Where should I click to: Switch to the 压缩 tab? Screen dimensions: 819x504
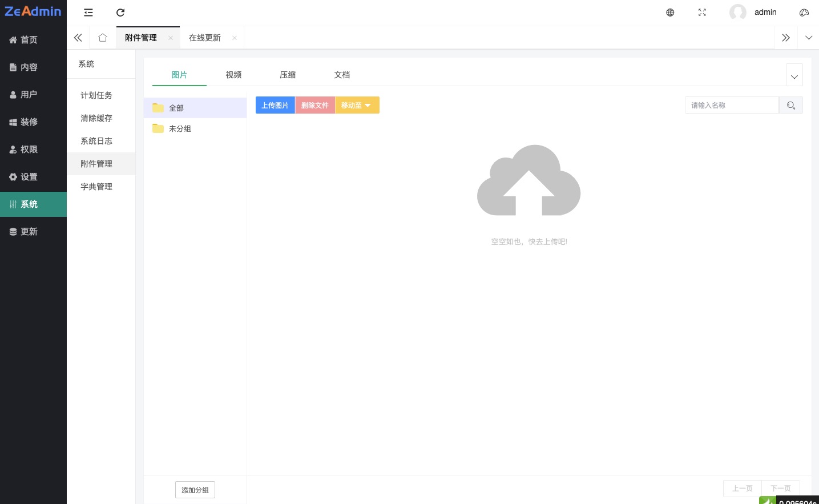(x=288, y=75)
